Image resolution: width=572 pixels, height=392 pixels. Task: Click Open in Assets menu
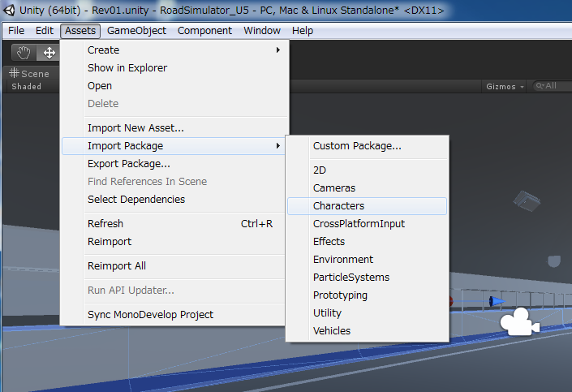(174, 86)
